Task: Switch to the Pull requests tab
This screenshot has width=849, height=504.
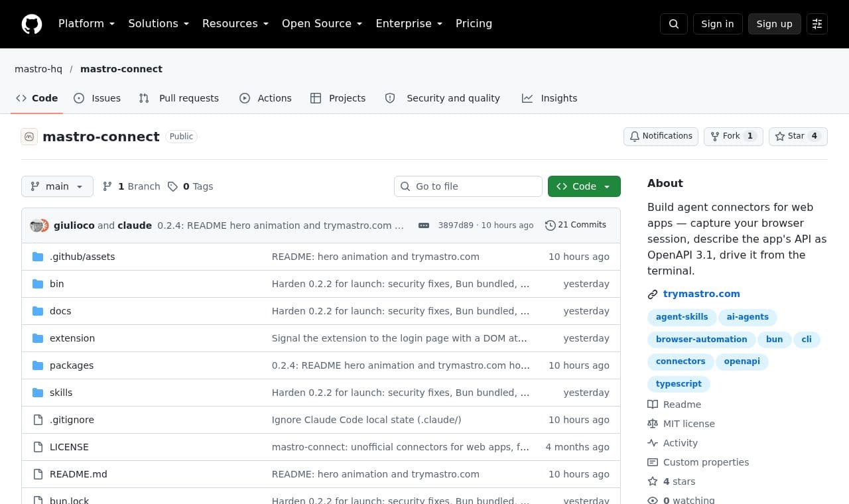Action: pos(179,98)
